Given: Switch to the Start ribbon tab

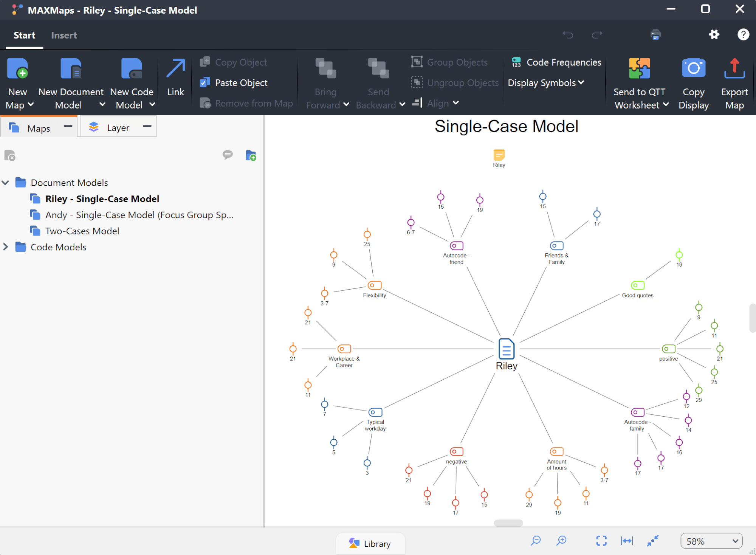Looking at the screenshot, I should [x=24, y=35].
